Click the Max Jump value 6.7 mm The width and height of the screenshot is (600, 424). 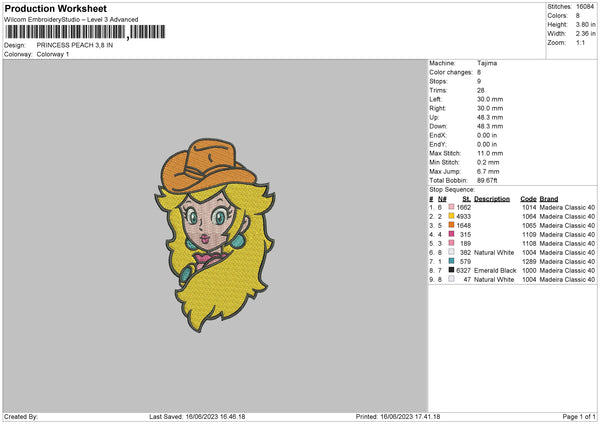tap(488, 171)
